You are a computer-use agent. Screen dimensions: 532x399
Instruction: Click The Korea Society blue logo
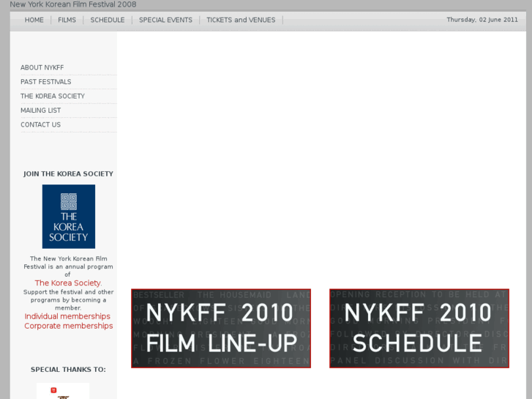(x=69, y=216)
